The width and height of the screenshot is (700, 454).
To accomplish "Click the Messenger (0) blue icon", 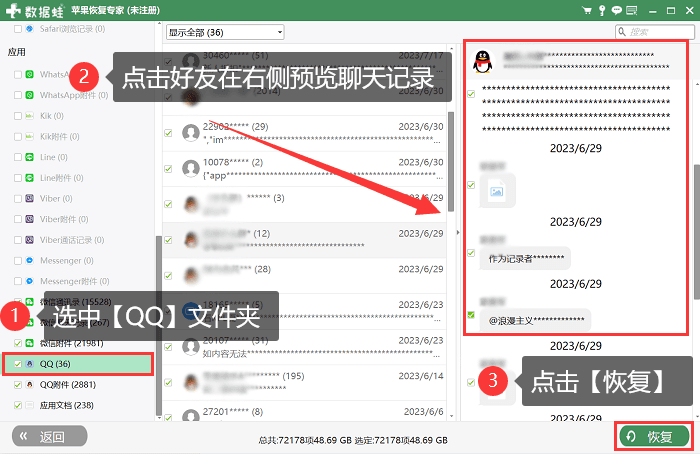I will pyautogui.click(x=29, y=261).
